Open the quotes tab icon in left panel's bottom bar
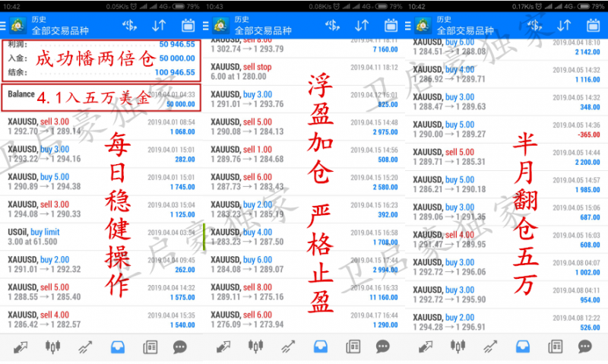Screen dimensions: 608x364 pyautogui.click(x=20, y=347)
